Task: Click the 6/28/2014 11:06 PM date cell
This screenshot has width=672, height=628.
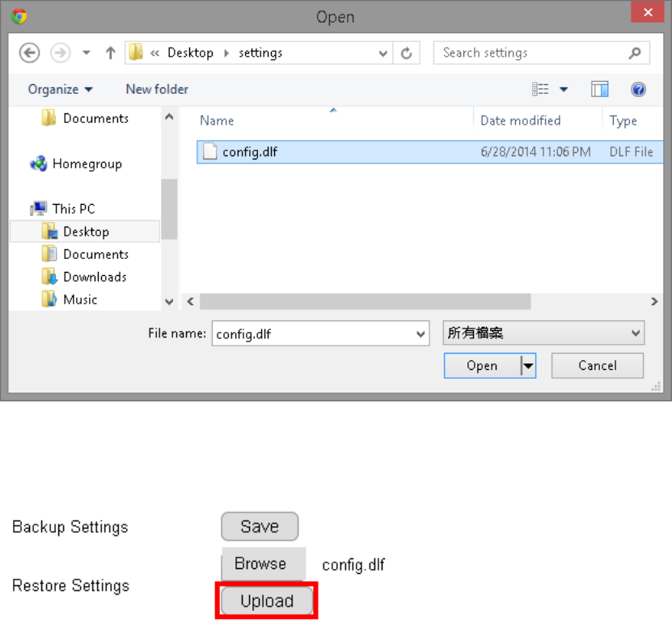Action: click(535, 152)
